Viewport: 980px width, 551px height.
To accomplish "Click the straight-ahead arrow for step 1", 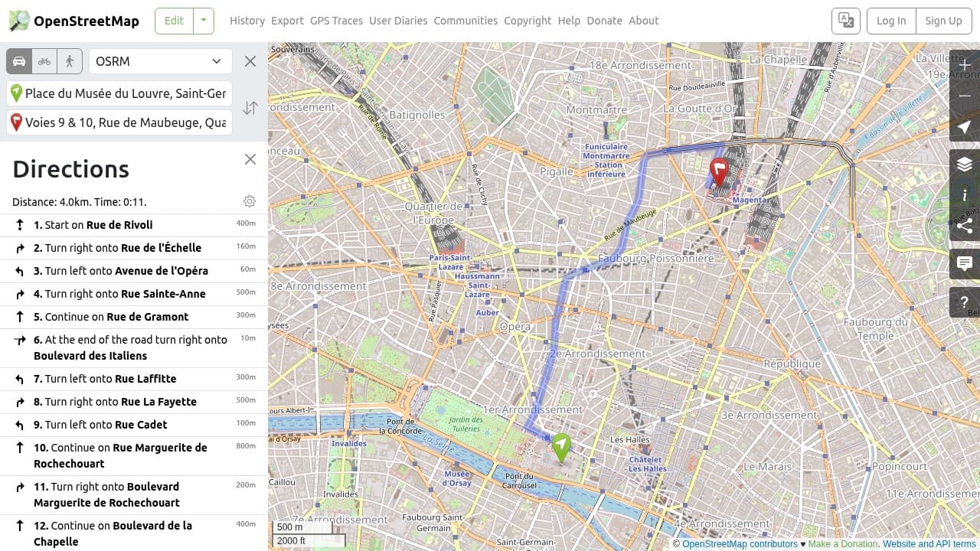I will click(x=20, y=225).
